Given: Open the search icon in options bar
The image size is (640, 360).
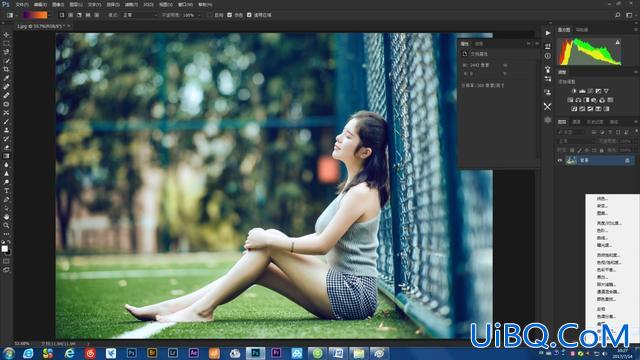Looking at the screenshot, I should pos(618,15).
